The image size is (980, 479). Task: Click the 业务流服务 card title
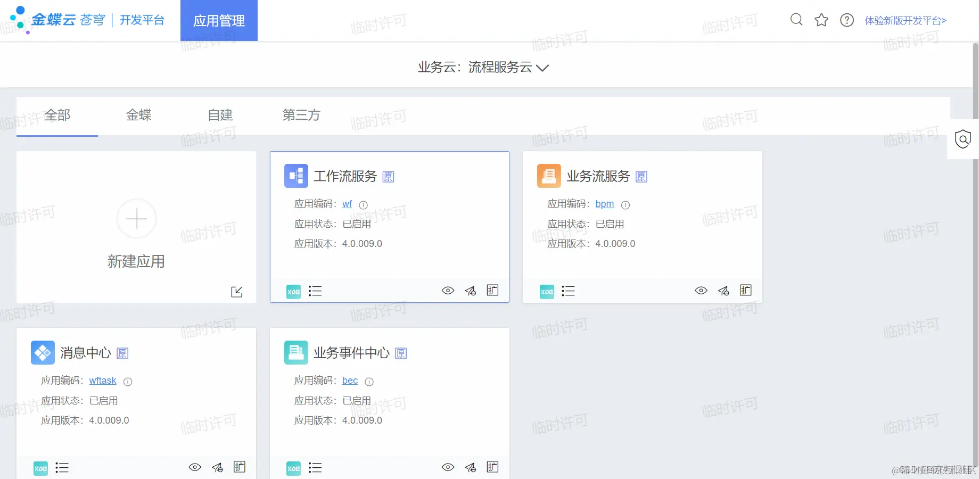coord(598,176)
